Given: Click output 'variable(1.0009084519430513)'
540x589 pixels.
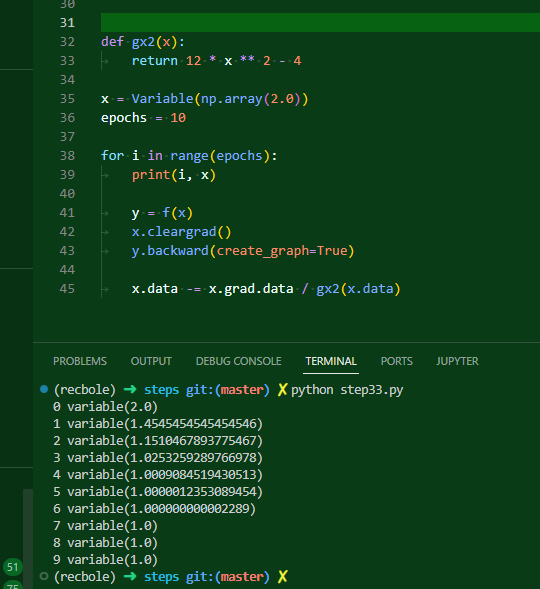Looking at the screenshot, I should pyautogui.click(x=165, y=475).
